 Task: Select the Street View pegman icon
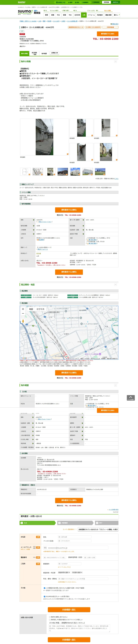point(23,321)
